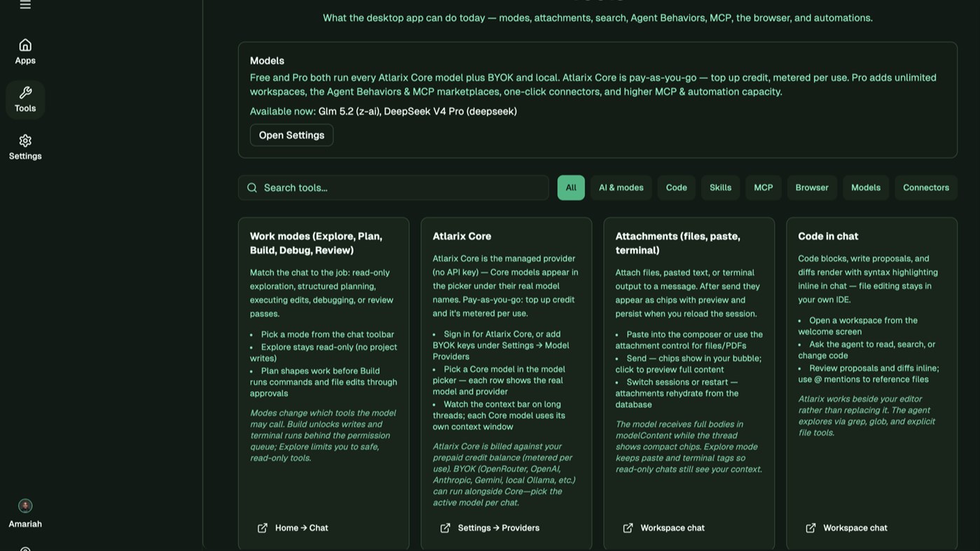Open the hamburger menu icon
Image resolution: width=980 pixels, height=551 pixels.
pos(25,5)
